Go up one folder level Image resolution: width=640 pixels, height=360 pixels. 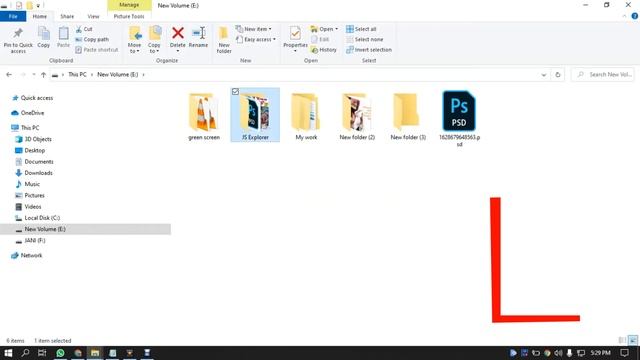43,75
